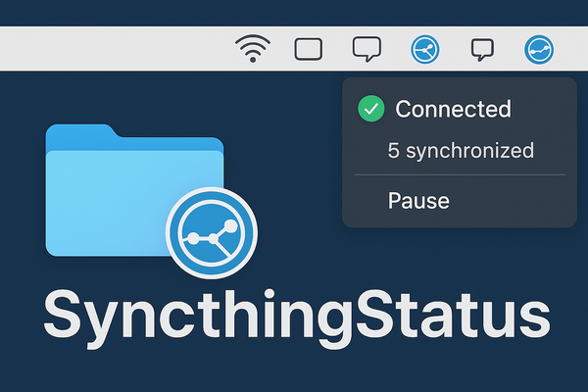The height and width of the screenshot is (392, 588).
Task: Click the Syncthing icon with branching nodes
Action: point(425,49)
